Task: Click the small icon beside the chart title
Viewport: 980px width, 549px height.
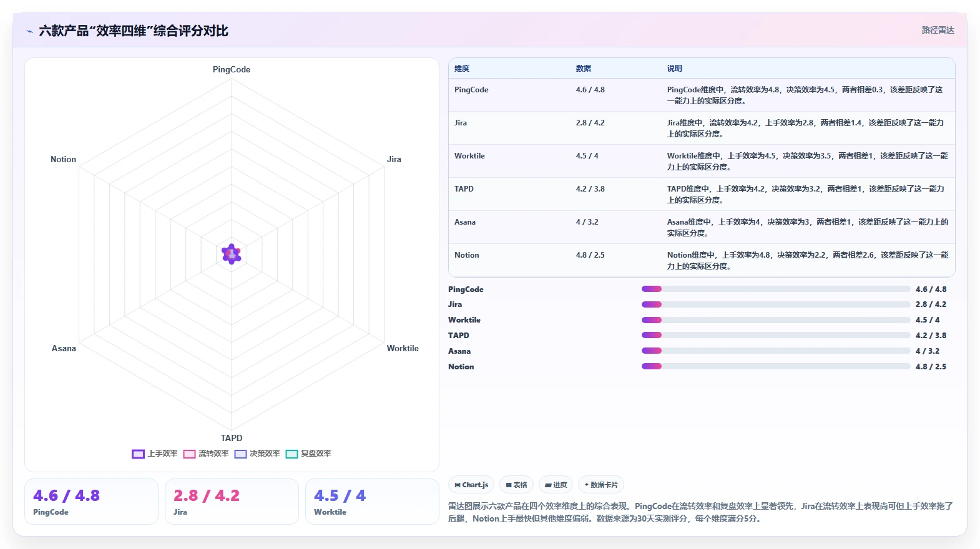Action: click(29, 31)
